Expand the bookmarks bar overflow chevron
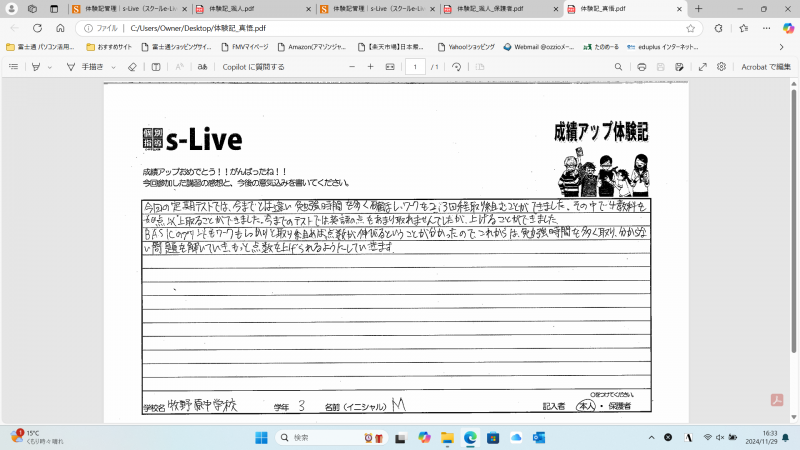The width and height of the screenshot is (800, 450). (781, 47)
